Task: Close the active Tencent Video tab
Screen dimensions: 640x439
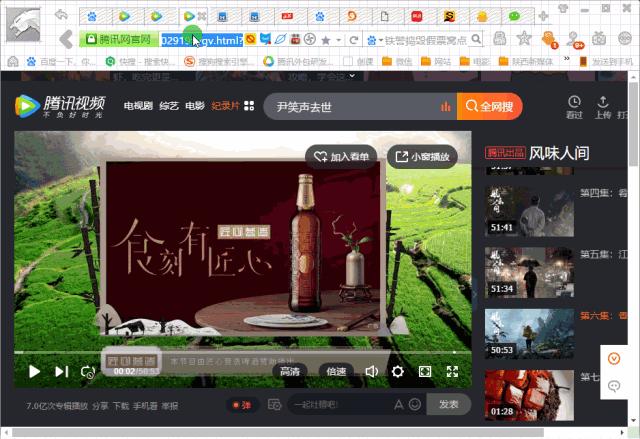Action: [x=202, y=16]
